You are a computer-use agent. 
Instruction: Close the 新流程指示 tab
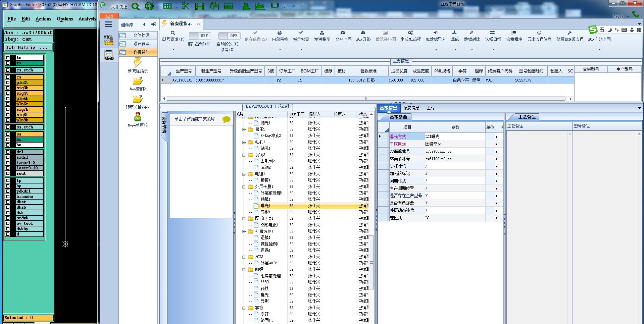pyautogui.click(x=198, y=24)
